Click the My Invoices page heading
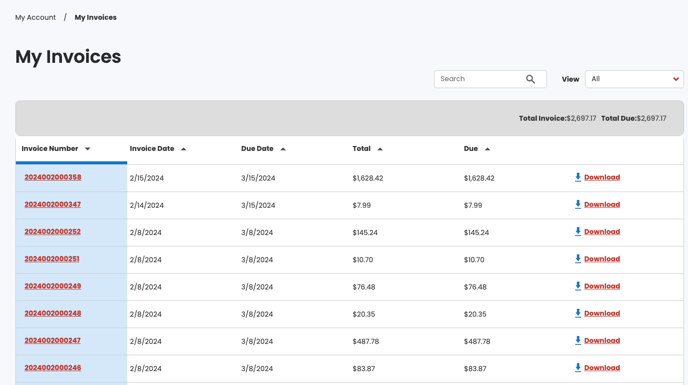 (x=68, y=57)
